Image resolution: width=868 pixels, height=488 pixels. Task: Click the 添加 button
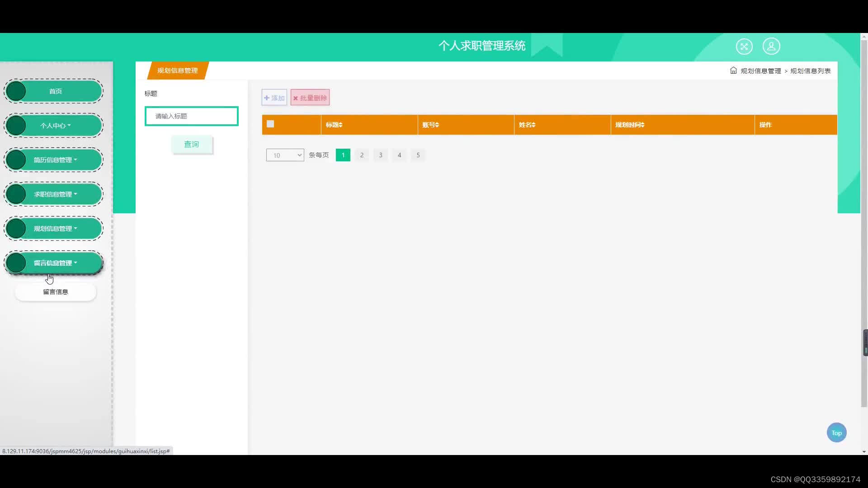point(274,98)
